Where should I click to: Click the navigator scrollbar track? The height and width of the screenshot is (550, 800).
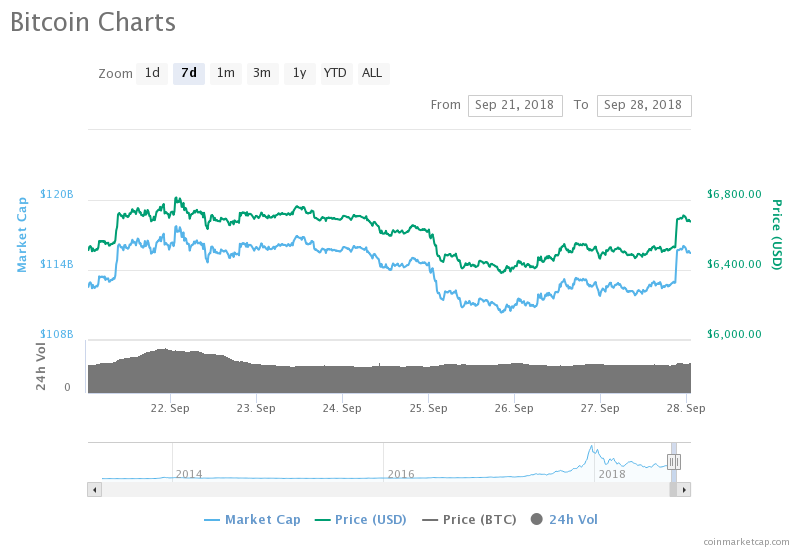pyautogui.click(x=385, y=490)
